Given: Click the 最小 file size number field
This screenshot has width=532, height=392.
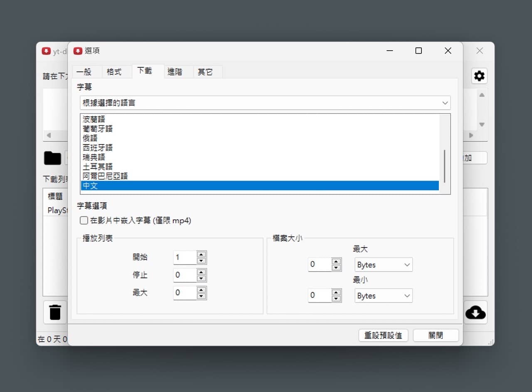Looking at the screenshot, I should click(x=320, y=296).
